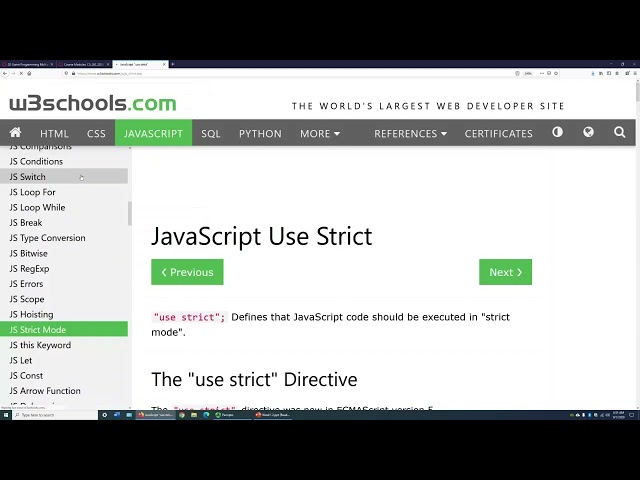The width and height of the screenshot is (640, 480).
Task: Open JS Type Conversion in sidebar
Action: click(64, 238)
